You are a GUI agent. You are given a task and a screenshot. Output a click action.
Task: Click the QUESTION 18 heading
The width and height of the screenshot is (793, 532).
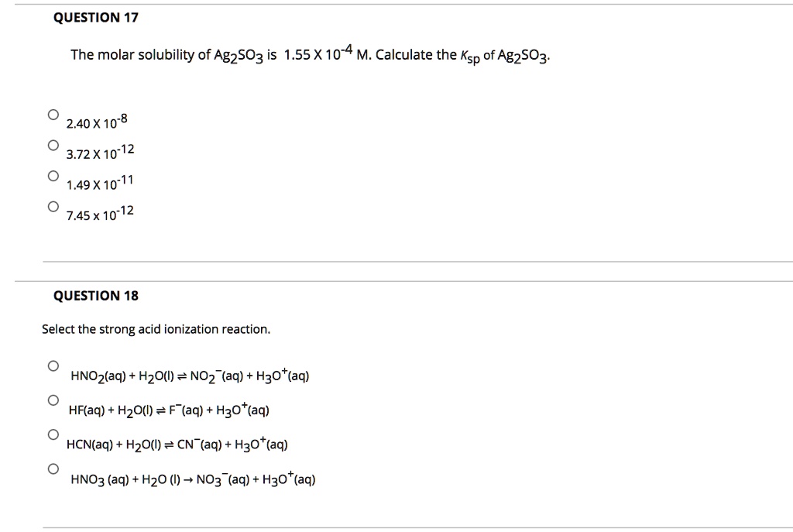coord(96,295)
